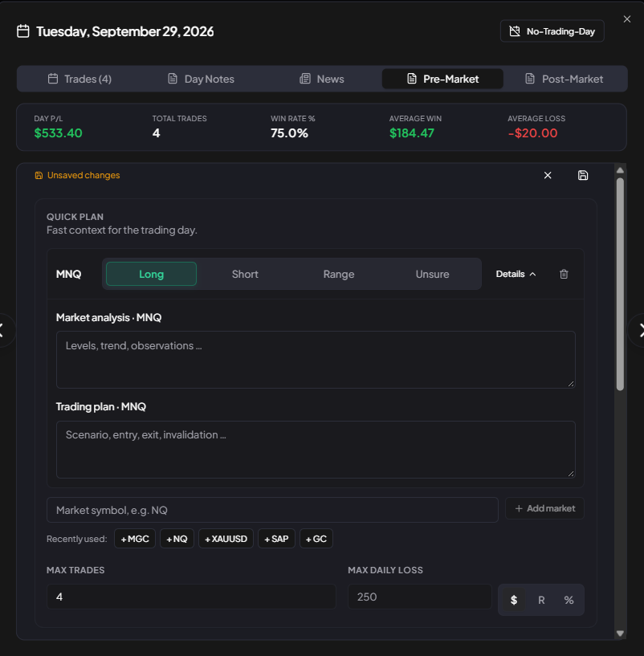Click the Average Loss value -$20.00
This screenshot has width=644, height=656.
[x=532, y=133]
